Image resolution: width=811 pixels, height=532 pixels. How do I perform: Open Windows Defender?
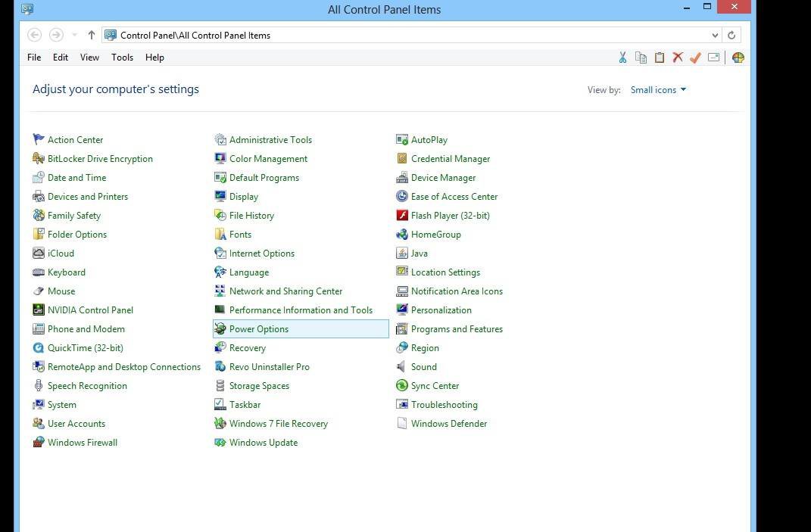[449, 423]
